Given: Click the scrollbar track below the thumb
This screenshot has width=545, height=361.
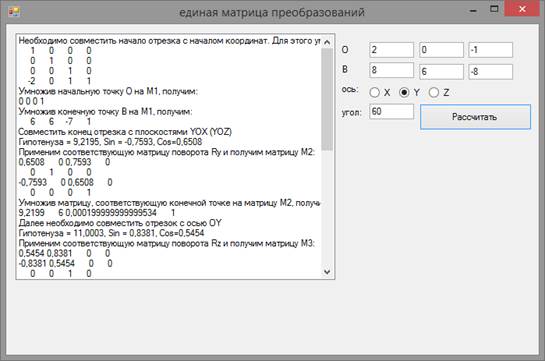Looking at the screenshot, I should (x=327, y=208).
